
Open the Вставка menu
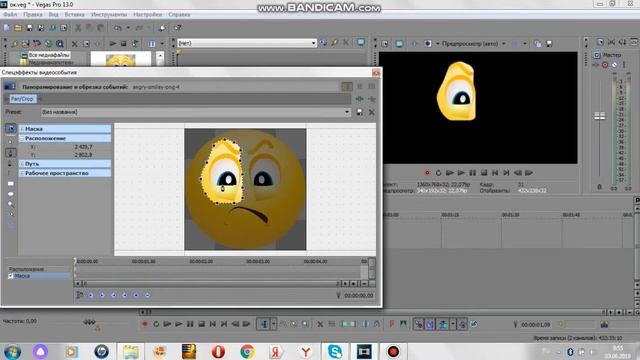(74, 14)
